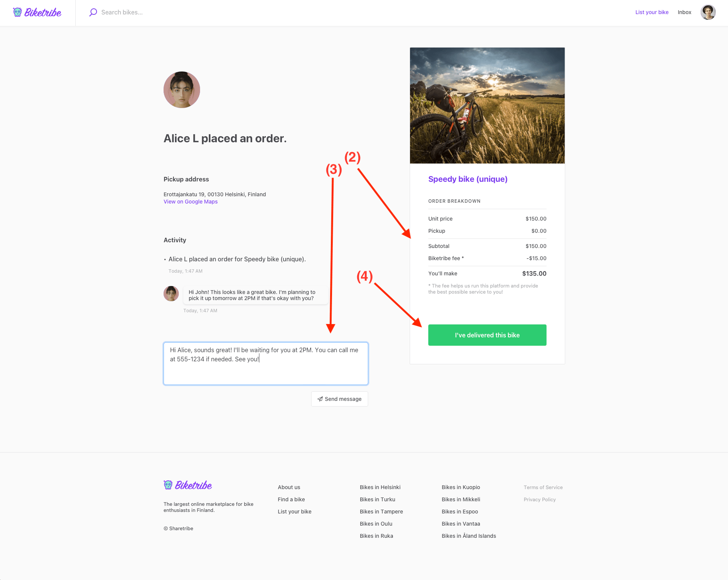Open the Speedy bike (unique) listing title
Screen dimensions: 728x580
tap(468, 179)
